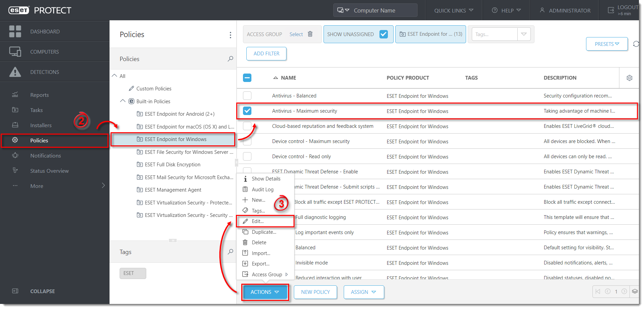Click the refresh icon near Presets
Viewport: 644px width, 309px height.
tap(636, 44)
